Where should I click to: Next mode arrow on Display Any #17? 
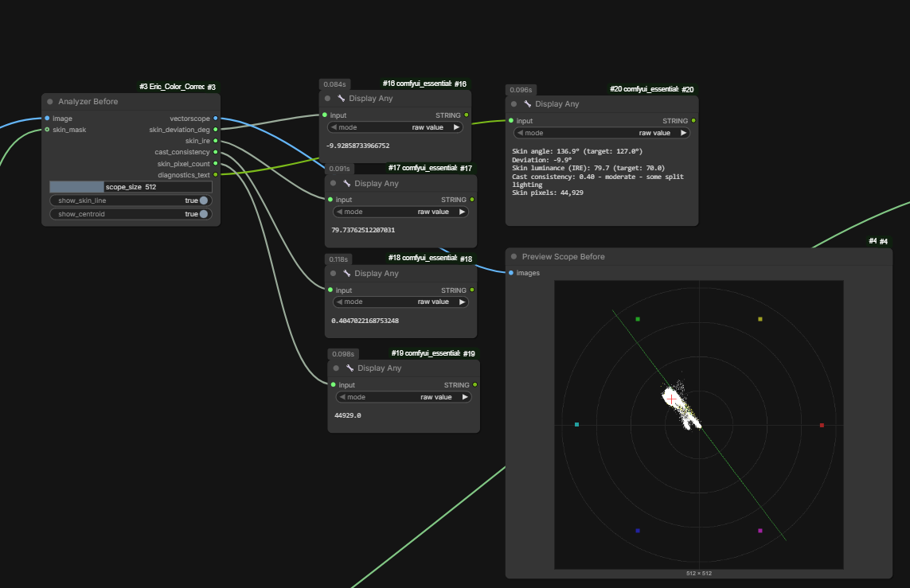tap(462, 212)
